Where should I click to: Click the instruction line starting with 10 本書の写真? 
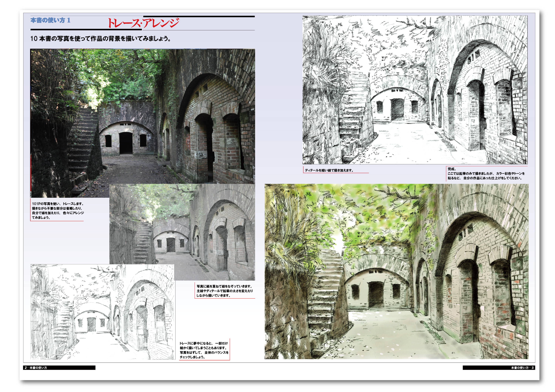click(x=101, y=39)
